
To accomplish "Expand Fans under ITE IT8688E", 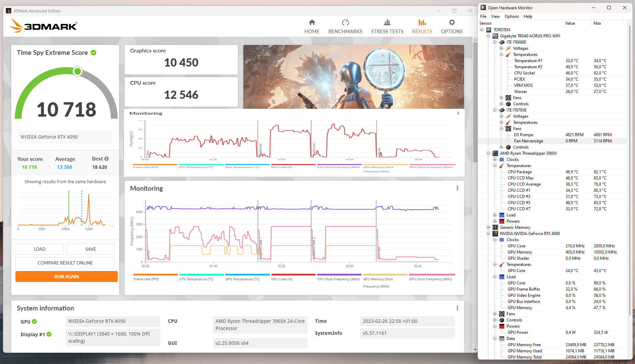I will click(501, 98).
